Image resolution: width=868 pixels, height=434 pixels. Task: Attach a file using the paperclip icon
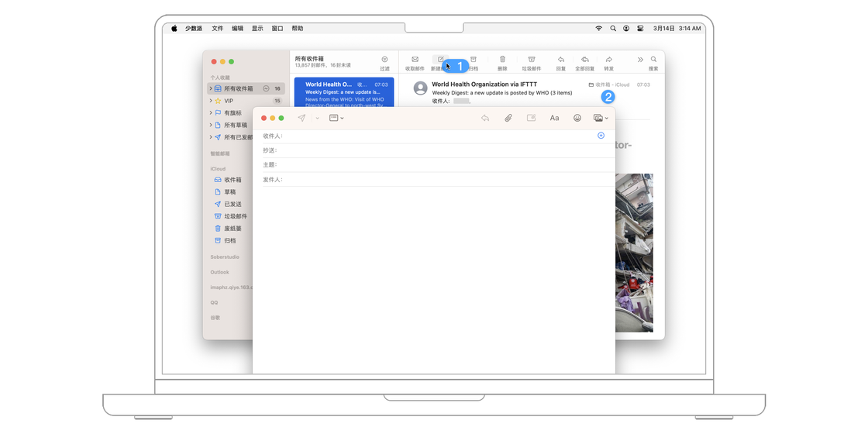coord(508,118)
